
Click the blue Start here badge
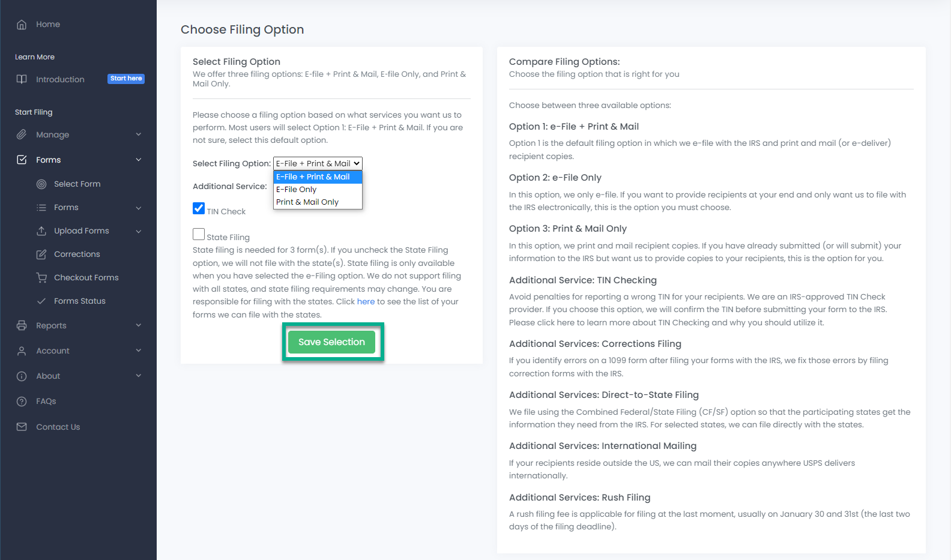[x=126, y=79]
